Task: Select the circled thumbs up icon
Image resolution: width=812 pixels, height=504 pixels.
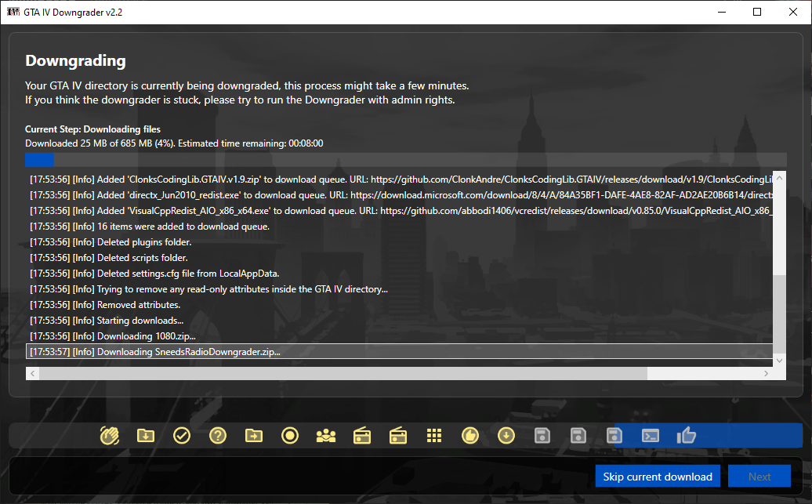Action: pyautogui.click(x=470, y=436)
